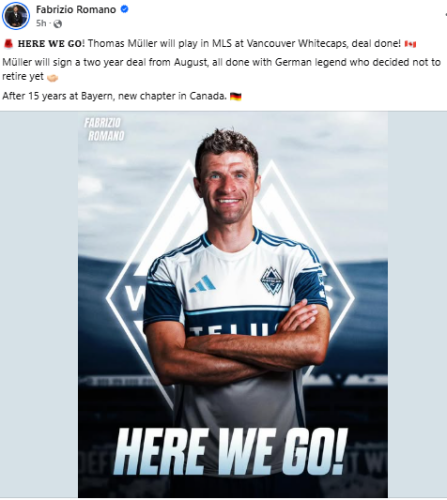The image size is (447, 500).
Task: Click the 'Müller will sign a two year deal' line
Action: [x=222, y=69]
